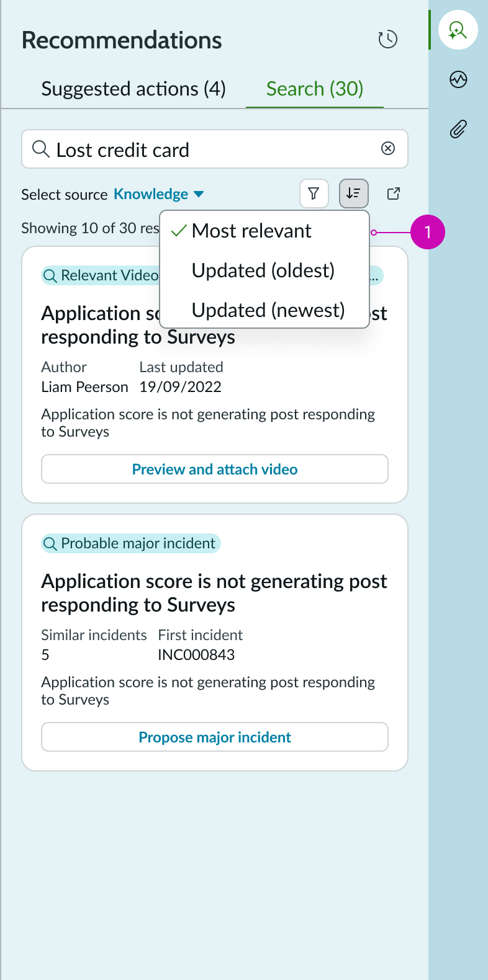
Task: Switch to the Suggested actions tab
Action: pos(133,89)
